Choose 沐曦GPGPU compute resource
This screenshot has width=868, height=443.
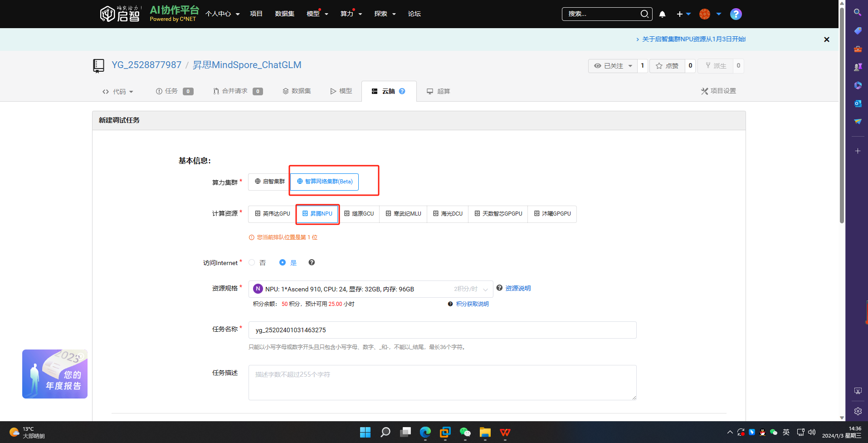point(552,214)
